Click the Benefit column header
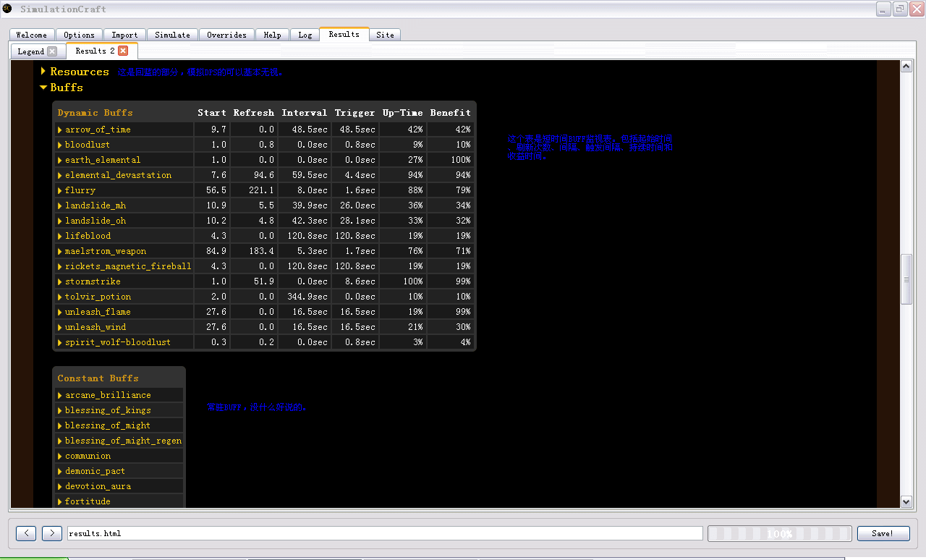The width and height of the screenshot is (926, 560). pyautogui.click(x=451, y=113)
